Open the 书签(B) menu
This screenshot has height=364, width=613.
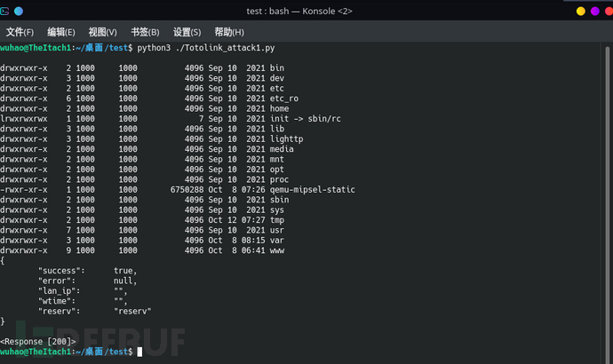pos(145,32)
